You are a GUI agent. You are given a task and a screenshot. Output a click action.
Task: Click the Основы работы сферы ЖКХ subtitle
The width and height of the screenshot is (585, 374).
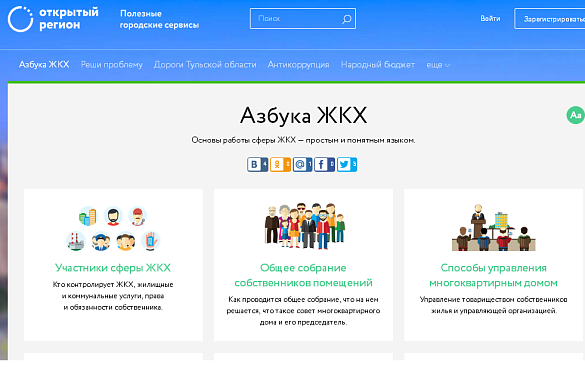(x=303, y=140)
